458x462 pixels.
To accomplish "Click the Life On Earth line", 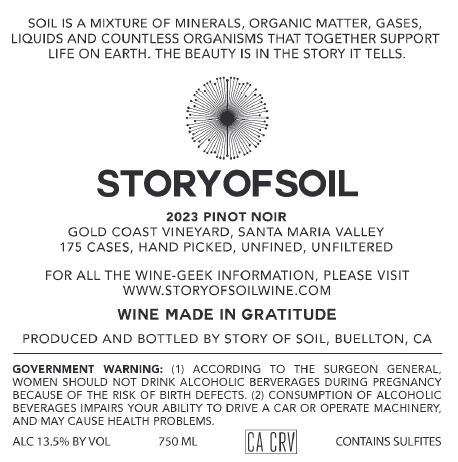I will coord(227,54).
